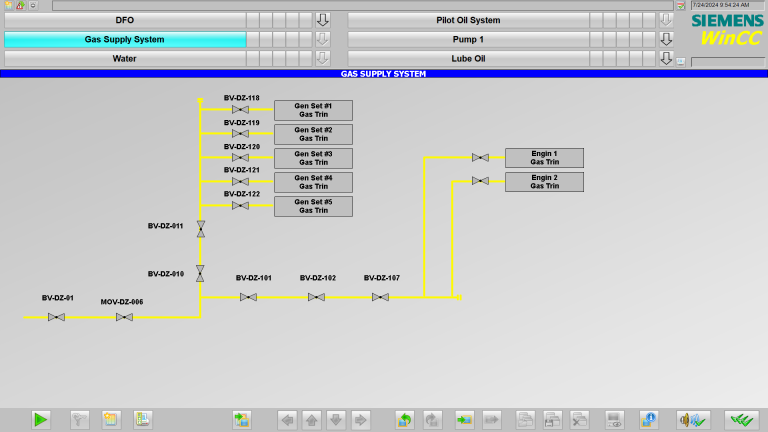This screenshot has width=768, height=432.
Task: Click the green play start button
Action: tap(40, 420)
